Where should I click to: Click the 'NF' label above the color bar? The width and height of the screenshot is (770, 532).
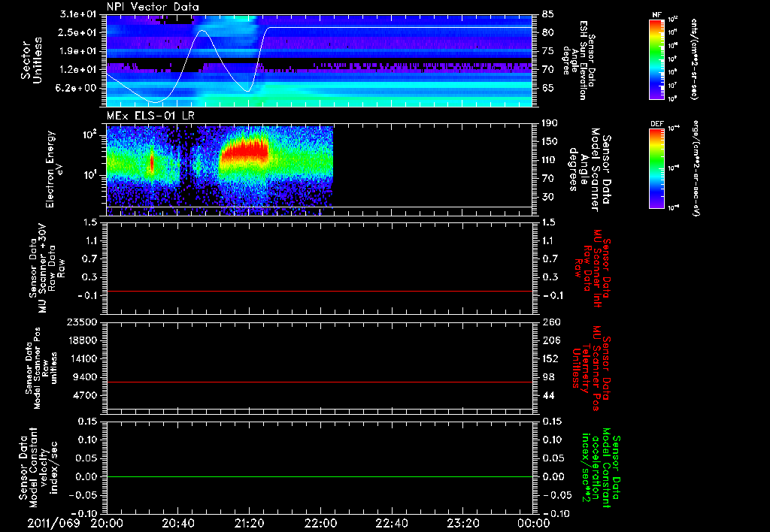pyautogui.click(x=656, y=15)
